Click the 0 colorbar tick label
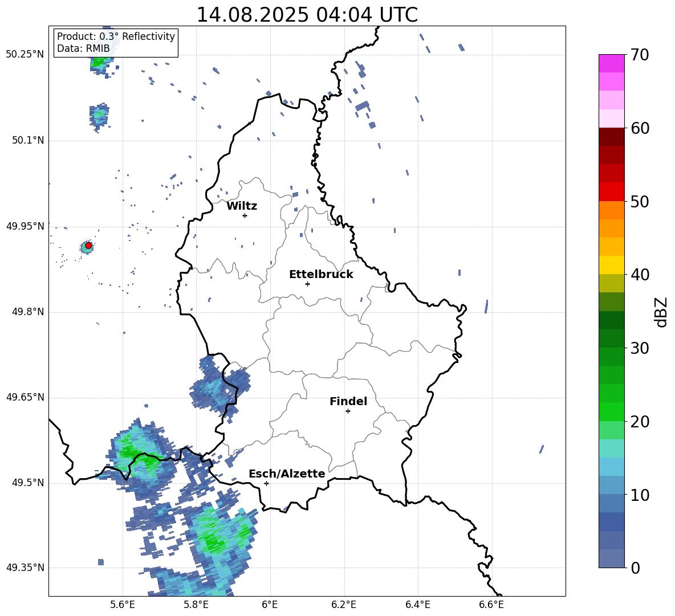This screenshot has height=616, width=675. tap(635, 568)
